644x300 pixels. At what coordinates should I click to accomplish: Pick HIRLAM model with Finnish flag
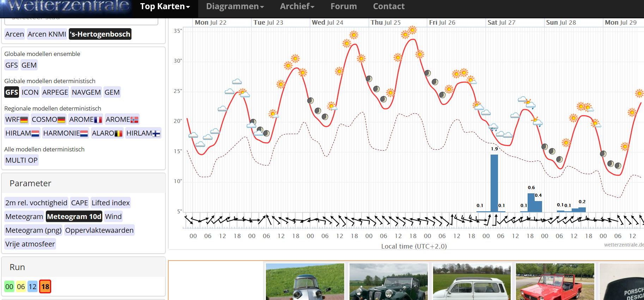point(143,133)
